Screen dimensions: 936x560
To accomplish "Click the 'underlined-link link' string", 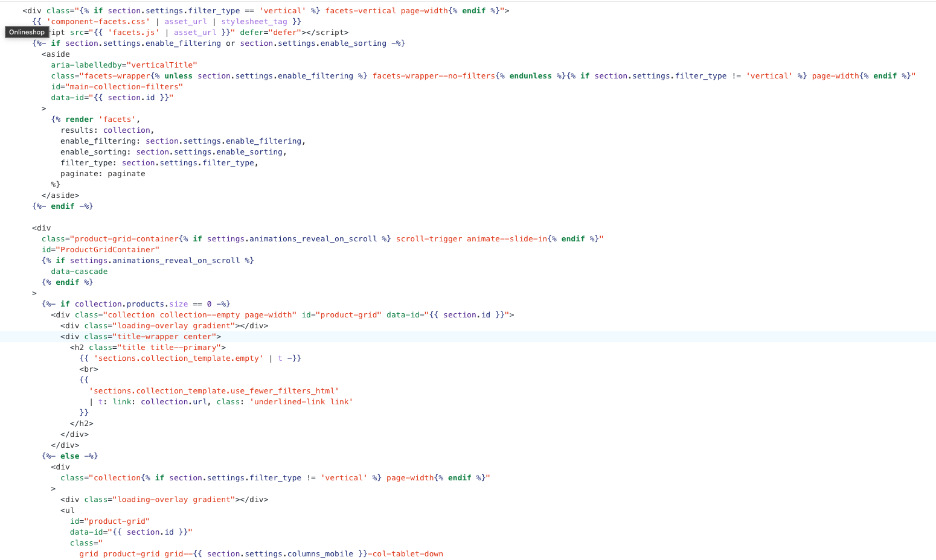I will (301, 402).
